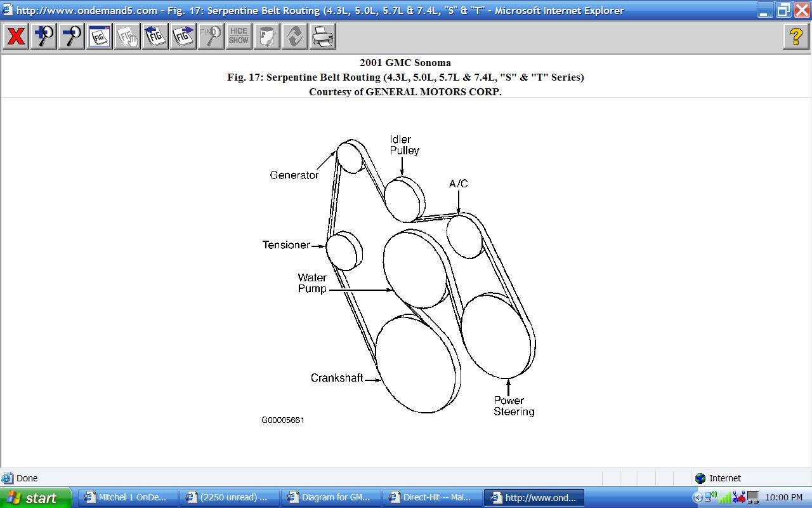The width and height of the screenshot is (812, 508).
Task: Click the 10:00 PM clock
Action: tap(783, 498)
